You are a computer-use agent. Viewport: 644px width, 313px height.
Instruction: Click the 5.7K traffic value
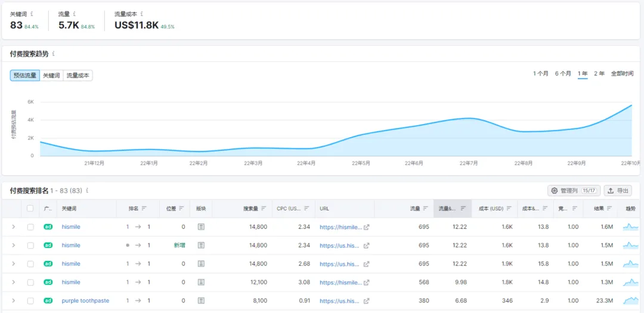click(x=69, y=26)
